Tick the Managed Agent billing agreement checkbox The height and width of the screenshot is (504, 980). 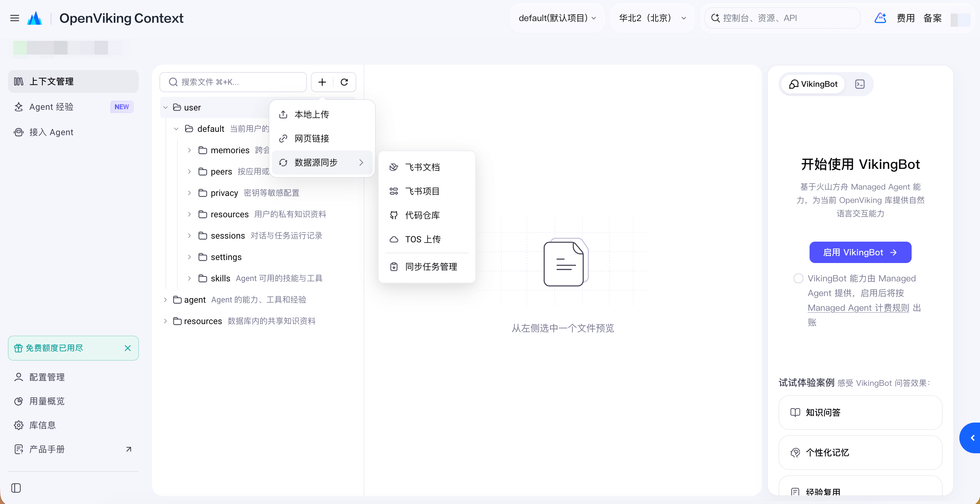click(x=799, y=278)
